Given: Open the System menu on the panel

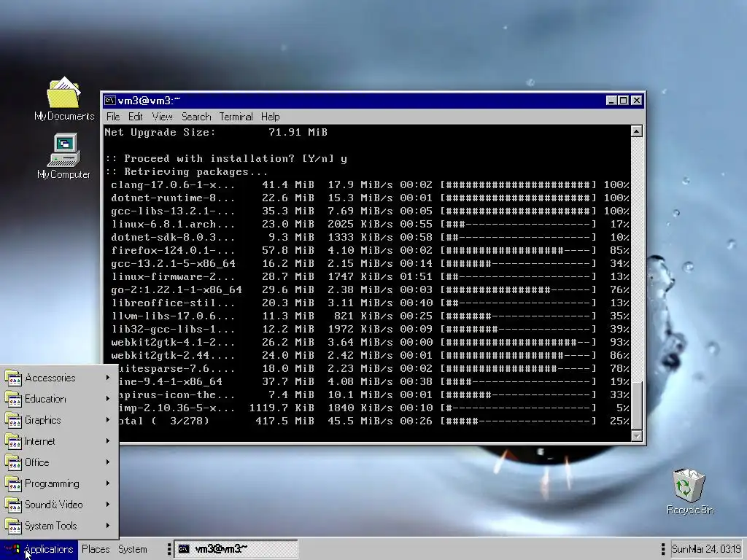Looking at the screenshot, I should point(133,549).
